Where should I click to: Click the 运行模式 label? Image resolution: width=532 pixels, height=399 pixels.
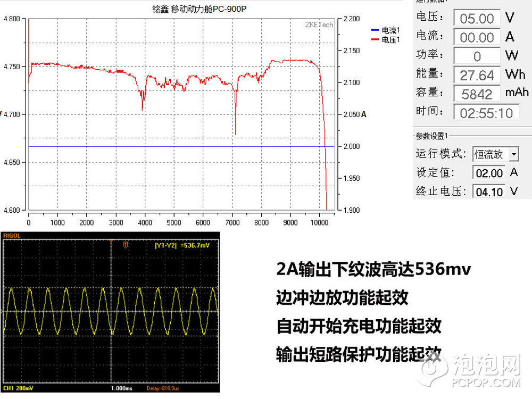tap(440, 154)
